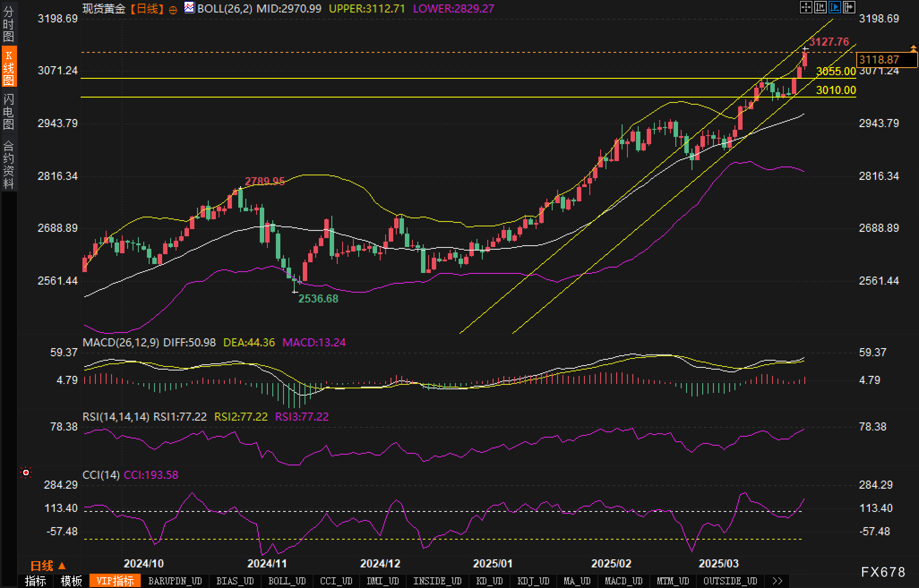Image resolution: width=919 pixels, height=588 pixels.
Task: Select the MACD_UD indicator tab
Action: click(623, 581)
